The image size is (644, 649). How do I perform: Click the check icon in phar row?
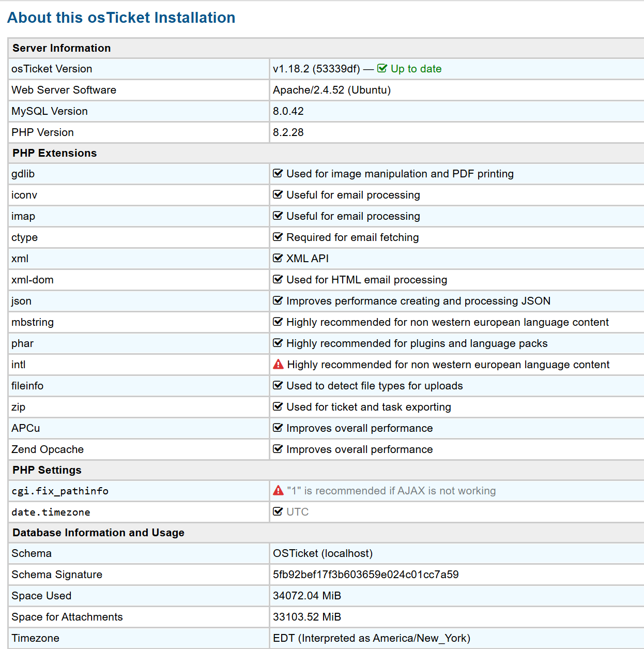click(x=278, y=343)
